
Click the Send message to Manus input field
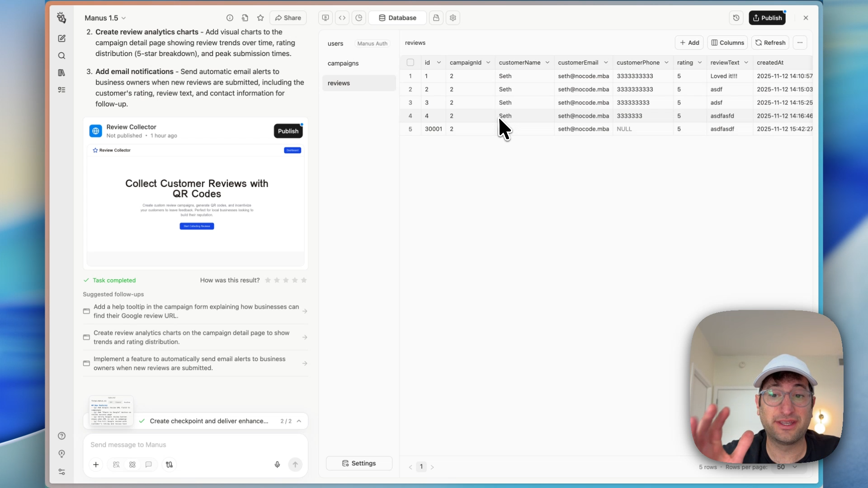194,445
